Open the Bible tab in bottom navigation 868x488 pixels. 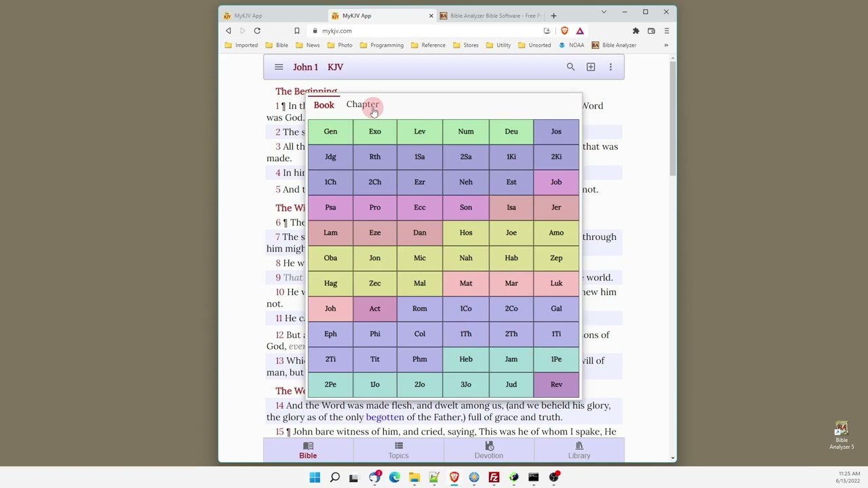tap(308, 450)
